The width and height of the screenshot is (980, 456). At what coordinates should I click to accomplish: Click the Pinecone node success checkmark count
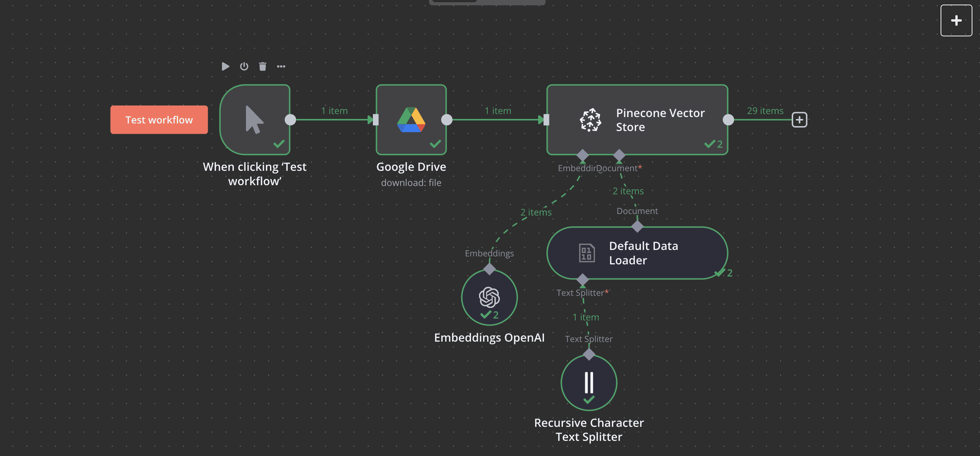pos(713,144)
